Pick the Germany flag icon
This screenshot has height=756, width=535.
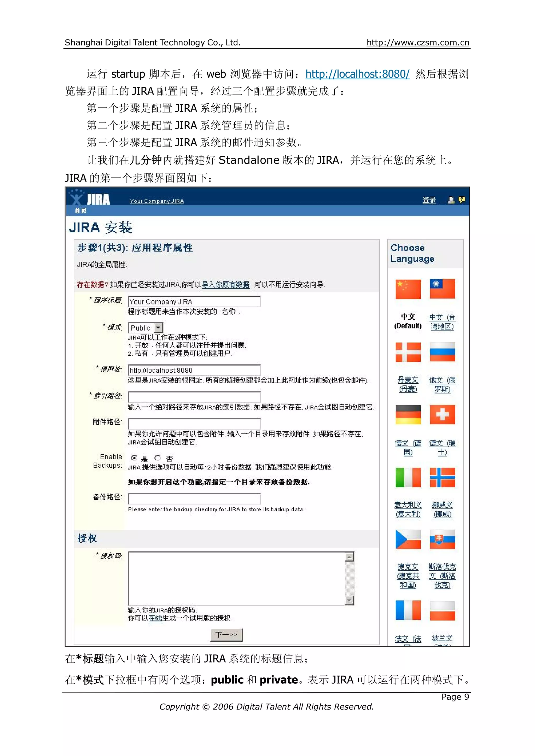pyautogui.click(x=408, y=414)
